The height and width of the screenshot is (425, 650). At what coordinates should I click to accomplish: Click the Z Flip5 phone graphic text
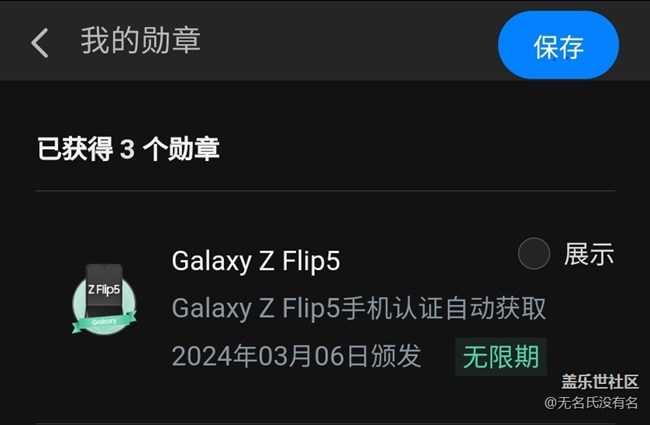(104, 289)
